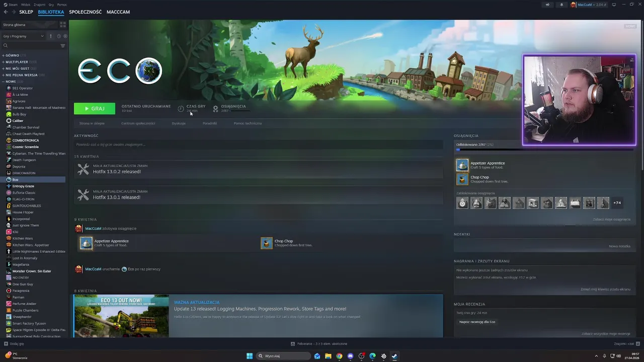Open Update 13 released announcement title
Image resolution: width=644 pixels, height=362 pixels.
(260, 309)
